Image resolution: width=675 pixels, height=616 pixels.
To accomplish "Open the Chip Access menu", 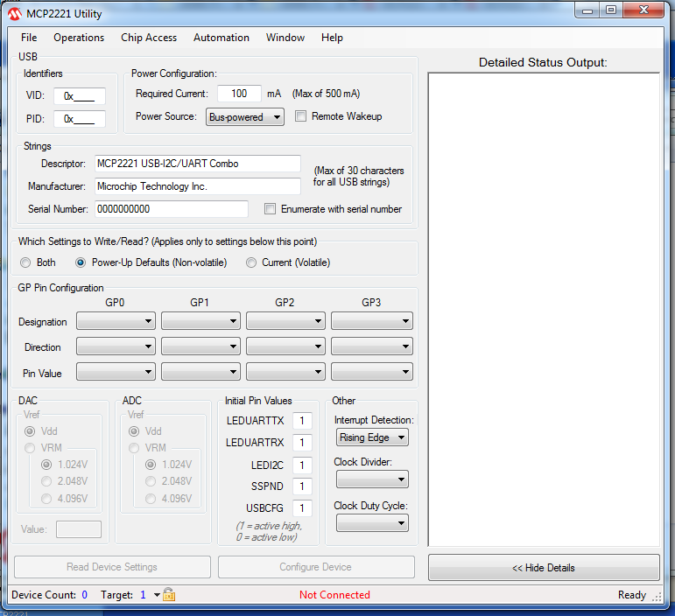I will (149, 38).
